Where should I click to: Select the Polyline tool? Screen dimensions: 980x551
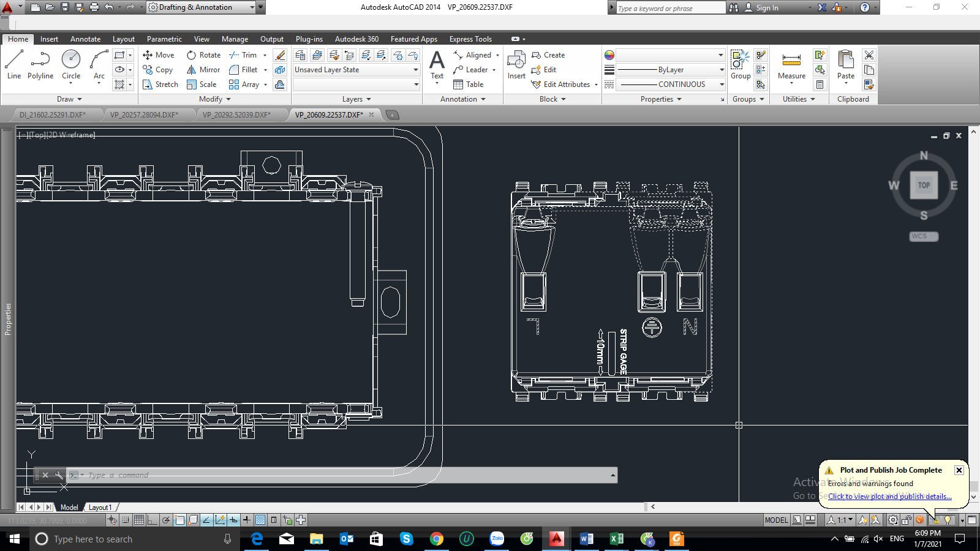tap(40, 65)
